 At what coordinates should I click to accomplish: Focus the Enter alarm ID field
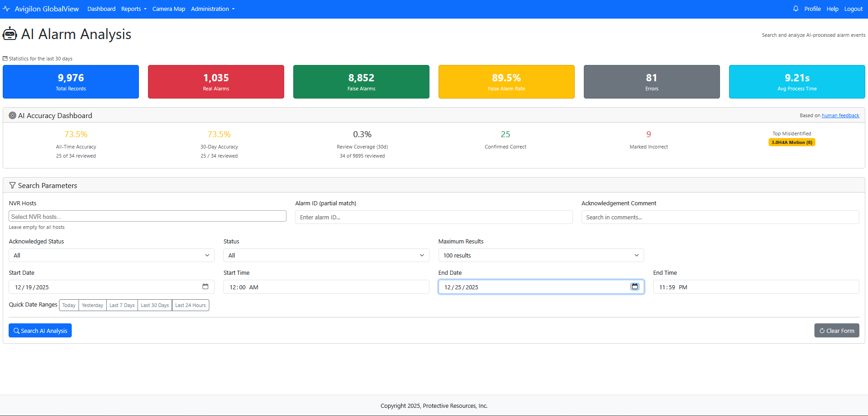(434, 217)
